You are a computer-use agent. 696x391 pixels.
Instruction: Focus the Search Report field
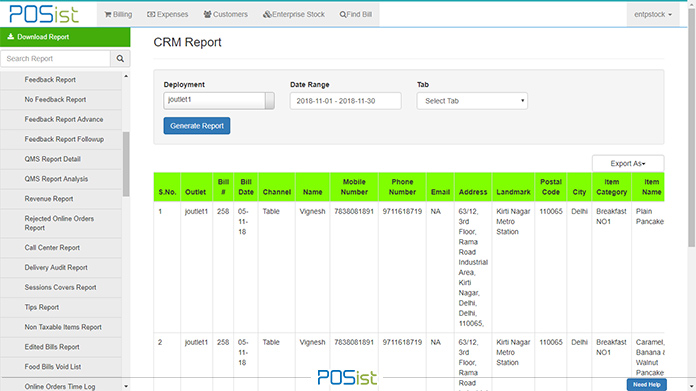pyautogui.click(x=55, y=59)
